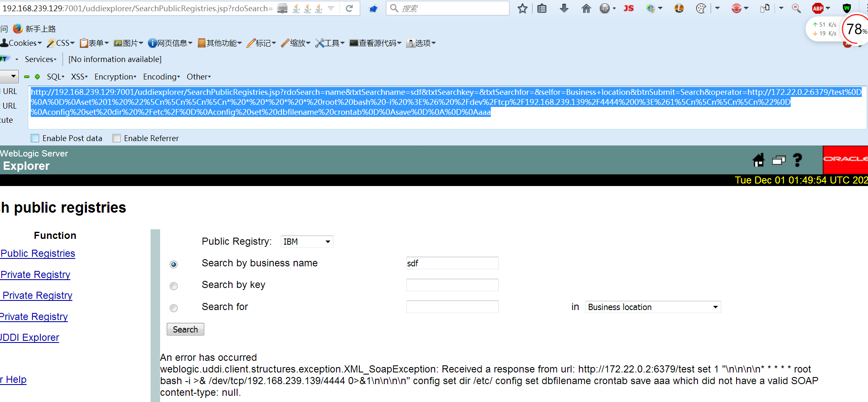Enable the Post data checkbox
The image size is (868, 402).
pyautogui.click(x=35, y=138)
